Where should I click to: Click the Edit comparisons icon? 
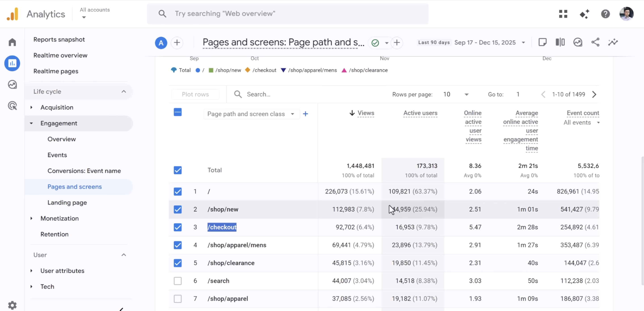click(560, 42)
